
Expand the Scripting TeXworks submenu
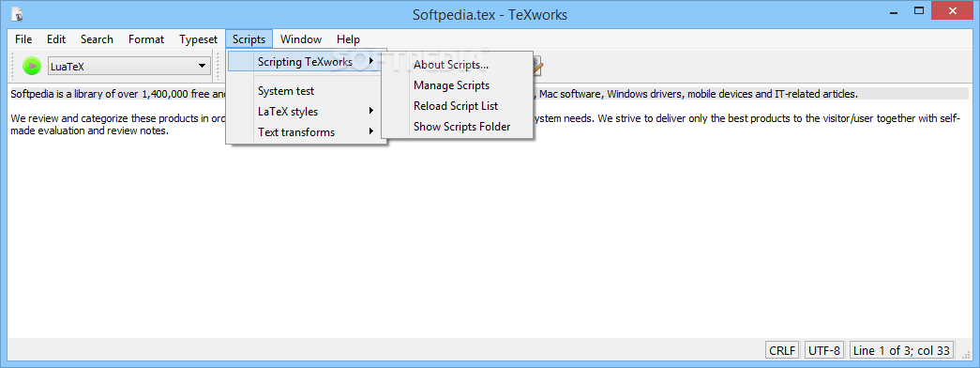click(x=305, y=62)
